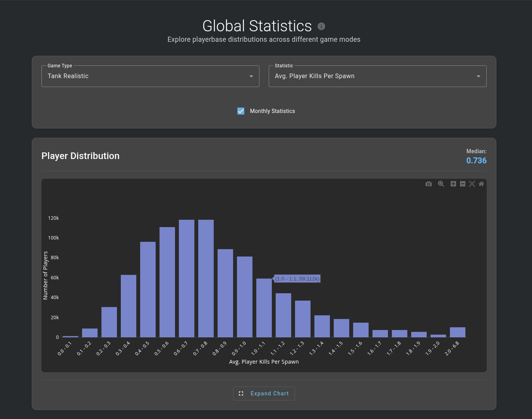Viewport: 532px width, 419px height.
Task: Click the info icon beside Global Statistics
Action: click(x=321, y=26)
